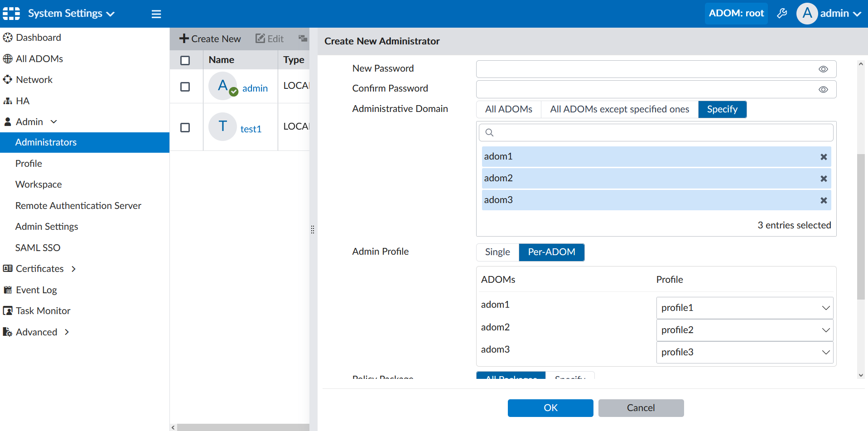
Task: Check the checkbox for the test1 administrator
Action: coord(185,128)
